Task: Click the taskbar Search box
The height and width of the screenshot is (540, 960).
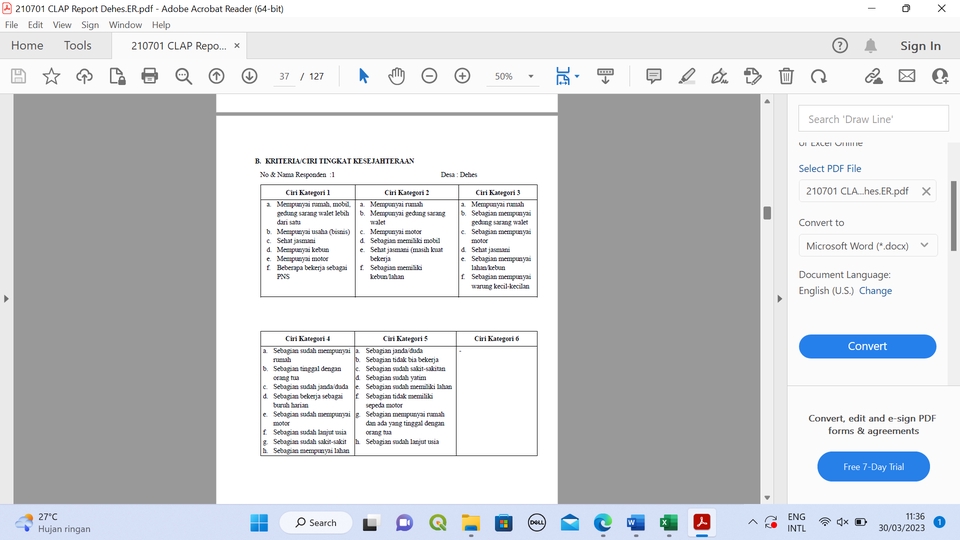Action: pos(316,522)
